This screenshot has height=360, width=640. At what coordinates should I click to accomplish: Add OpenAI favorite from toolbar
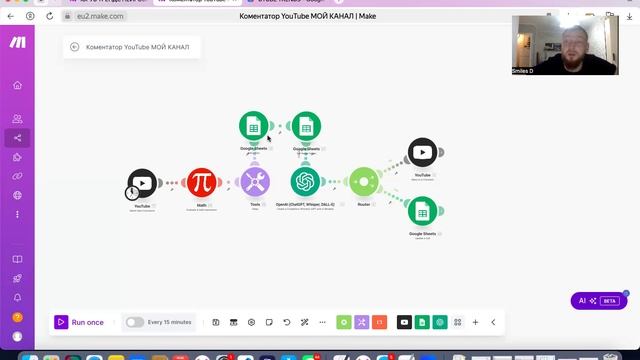440,322
